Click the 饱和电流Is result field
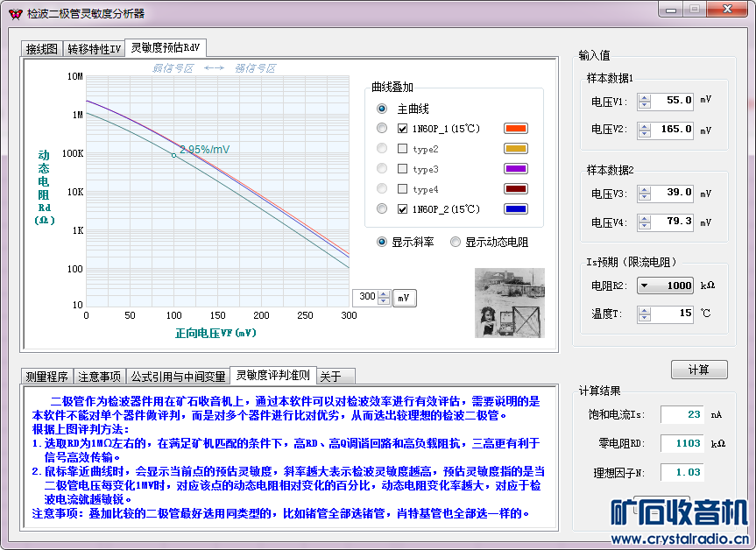The width and height of the screenshot is (756, 550). (x=682, y=414)
